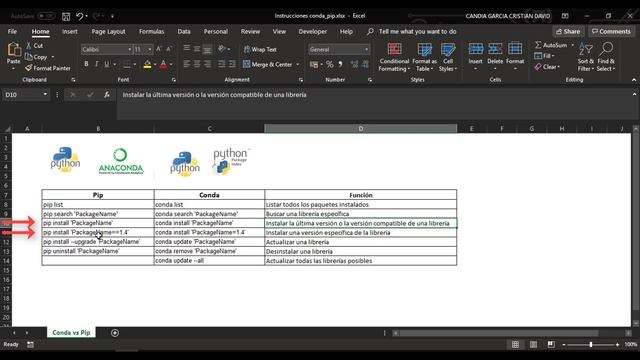Viewport: 640px width, 360px height.
Task: Click the horizontal scrollbar
Action: coord(499,333)
